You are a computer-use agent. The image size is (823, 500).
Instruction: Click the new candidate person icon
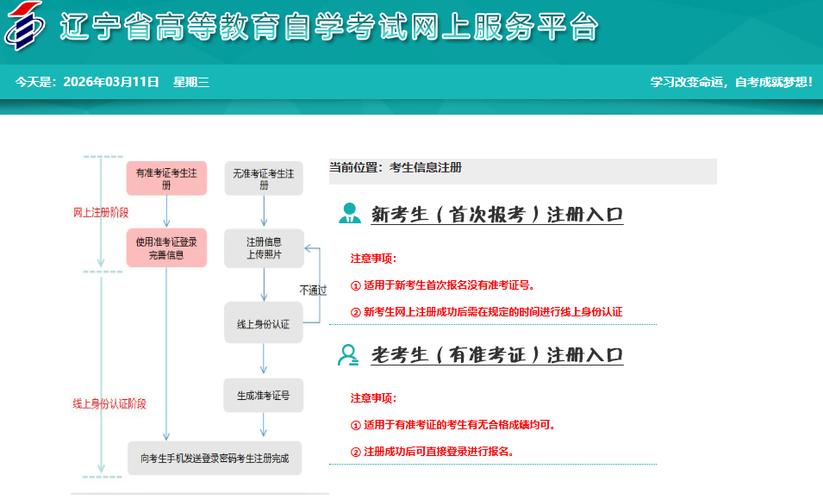(350, 213)
